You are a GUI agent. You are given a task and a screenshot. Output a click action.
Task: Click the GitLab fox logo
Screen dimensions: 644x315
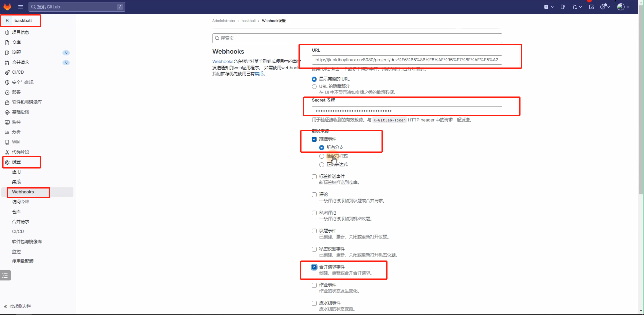pyautogui.click(x=7, y=7)
